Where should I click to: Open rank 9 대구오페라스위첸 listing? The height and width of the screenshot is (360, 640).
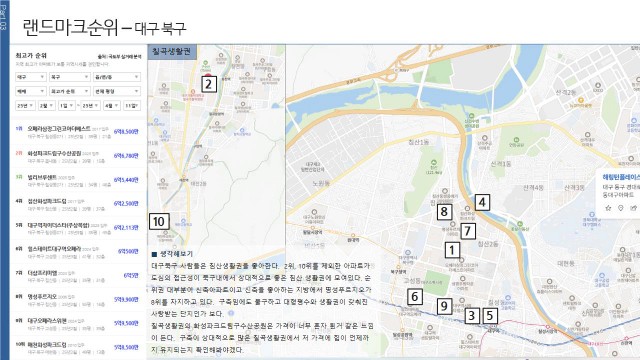click(78, 324)
